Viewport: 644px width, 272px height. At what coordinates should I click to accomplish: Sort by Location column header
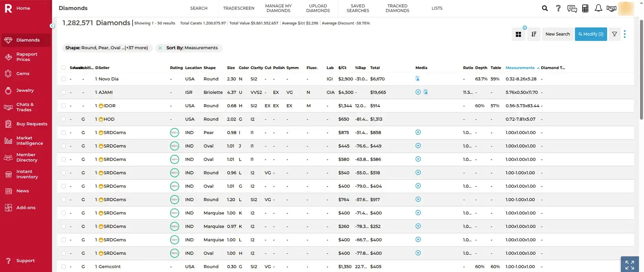pyautogui.click(x=193, y=68)
